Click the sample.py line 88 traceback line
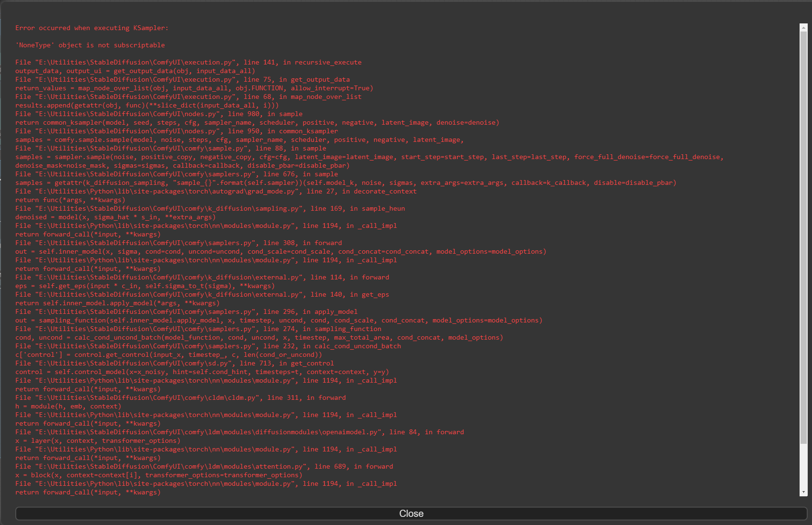 [x=172, y=148]
